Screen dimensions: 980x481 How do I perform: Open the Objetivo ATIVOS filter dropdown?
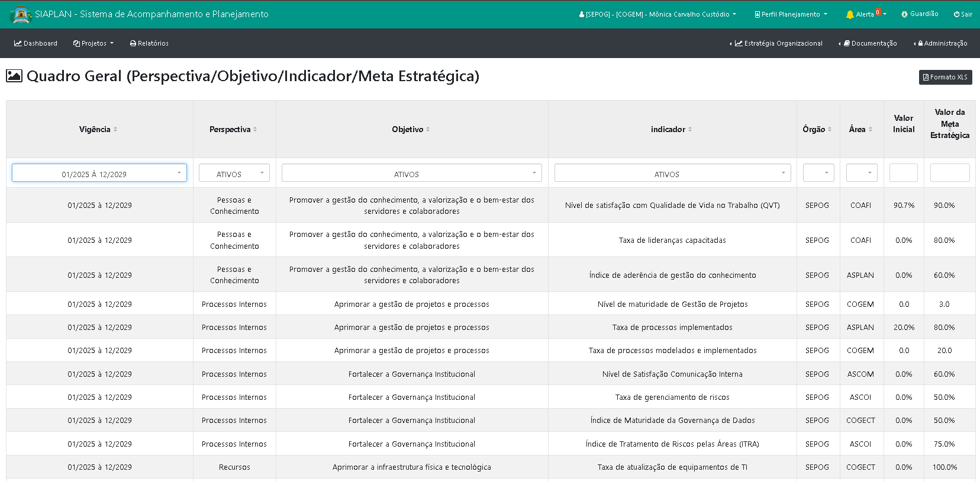point(412,173)
